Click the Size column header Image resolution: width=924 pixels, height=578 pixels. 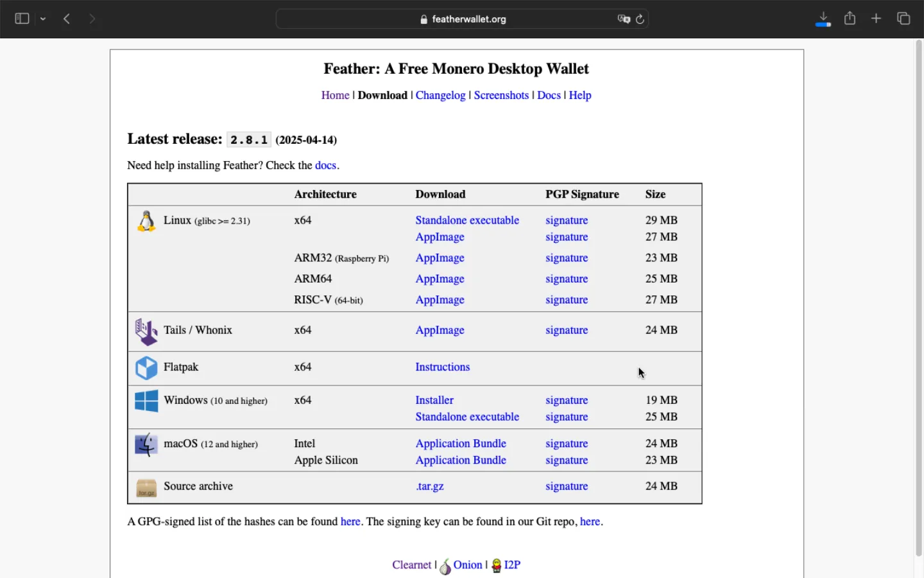[x=655, y=194]
